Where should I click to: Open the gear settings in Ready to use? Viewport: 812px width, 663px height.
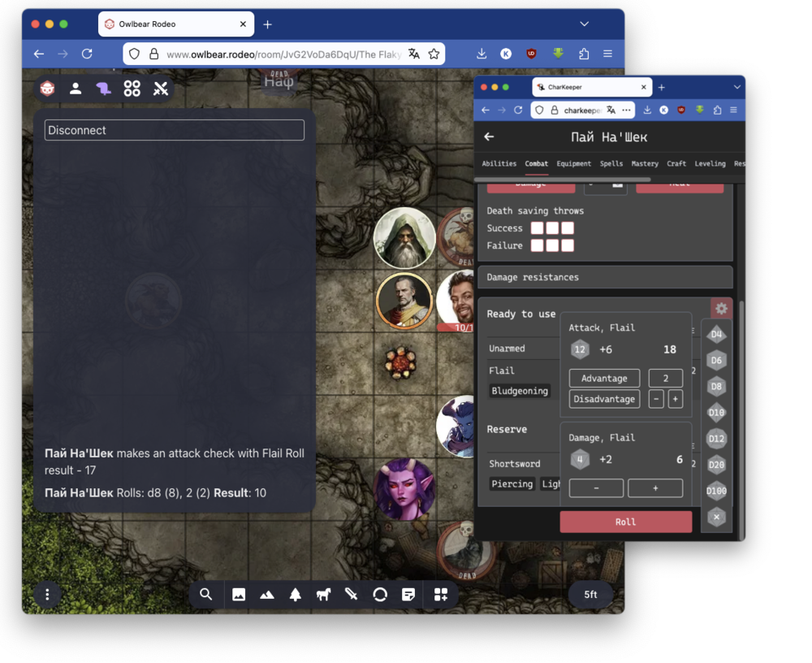721,309
